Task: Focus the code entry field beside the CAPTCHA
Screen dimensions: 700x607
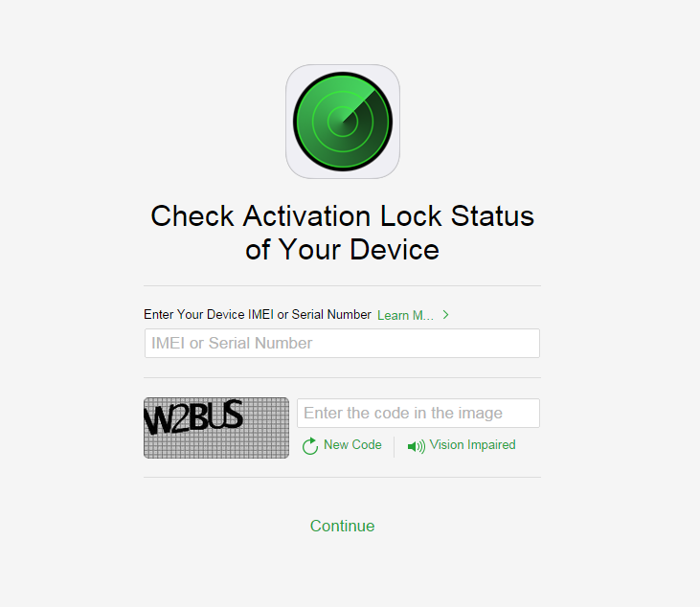Action: [418, 413]
